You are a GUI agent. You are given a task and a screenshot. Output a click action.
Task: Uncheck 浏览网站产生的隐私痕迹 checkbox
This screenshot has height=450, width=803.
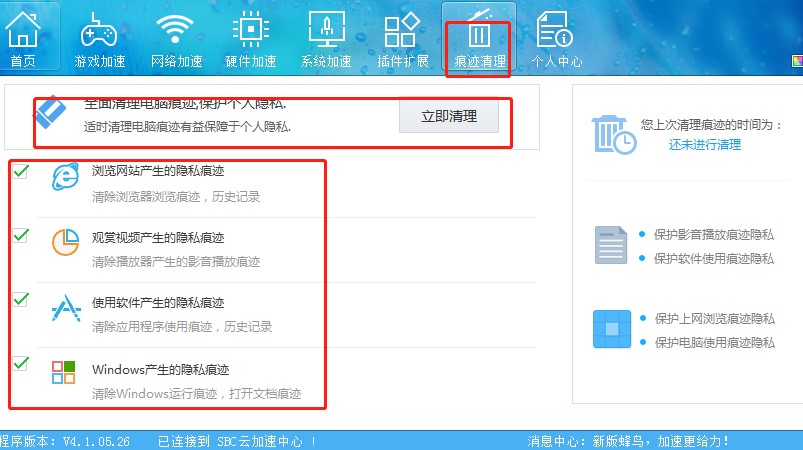pyautogui.click(x=21, y=173)
